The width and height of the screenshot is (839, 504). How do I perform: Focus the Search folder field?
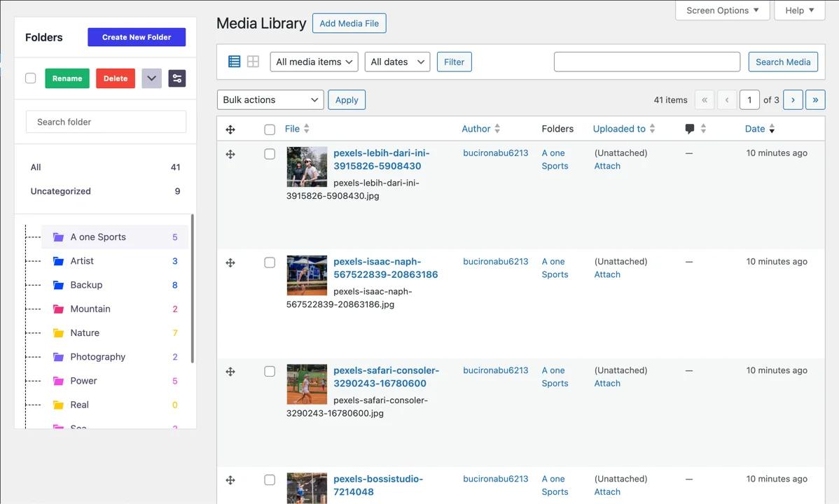(x=106, y=122)
